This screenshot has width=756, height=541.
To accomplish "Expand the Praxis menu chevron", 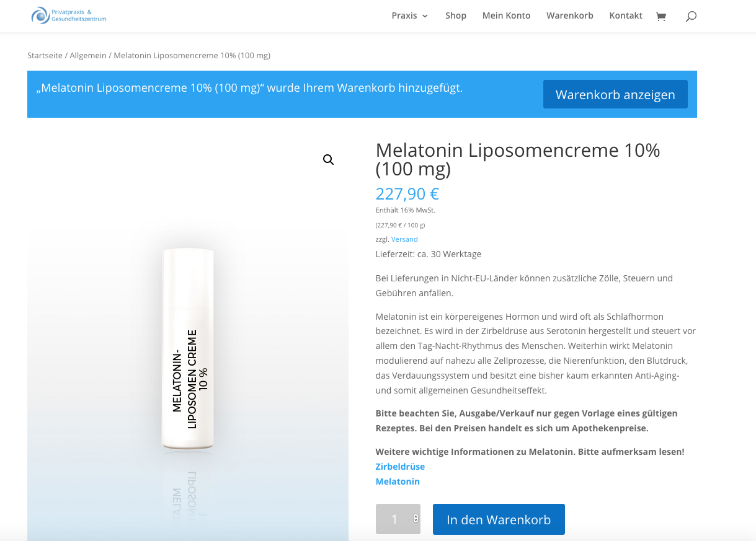I will click(425, 16).
